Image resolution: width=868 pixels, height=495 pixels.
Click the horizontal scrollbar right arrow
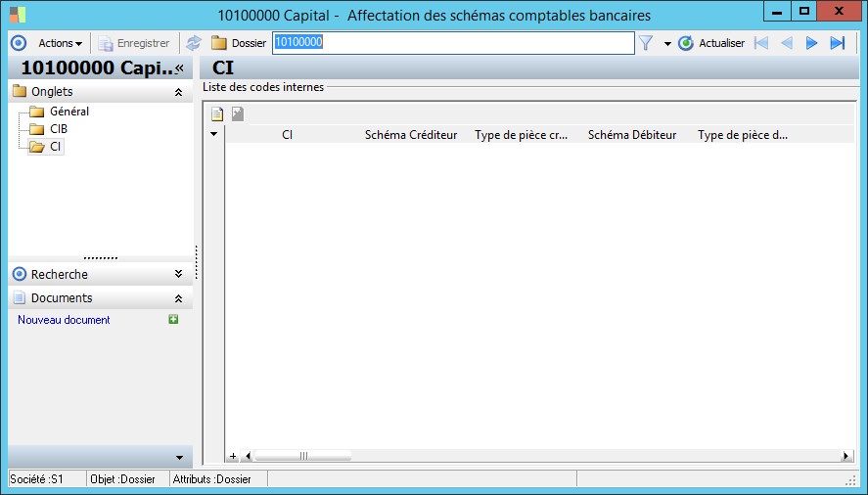pyautogui.click(x=845, y=456)
